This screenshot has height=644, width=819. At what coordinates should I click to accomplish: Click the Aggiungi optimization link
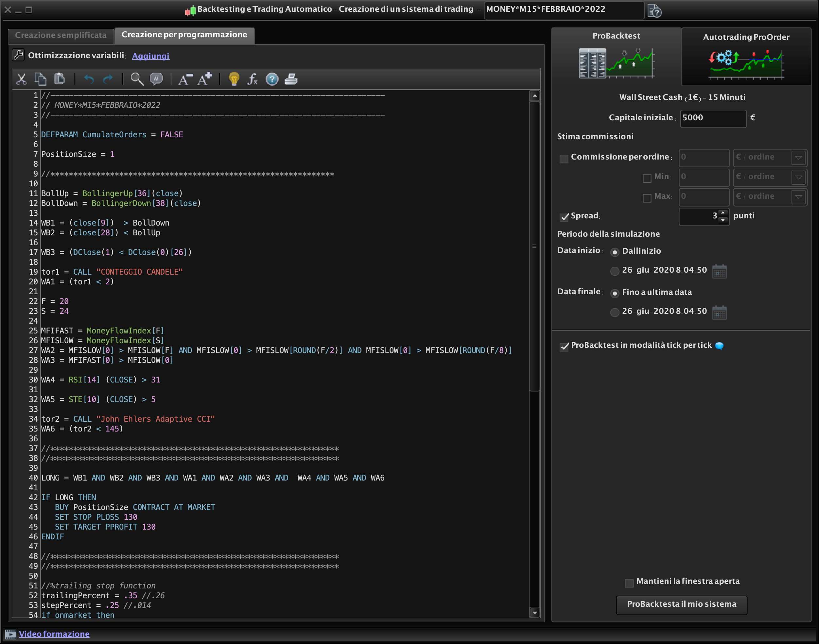coord(150,56)
